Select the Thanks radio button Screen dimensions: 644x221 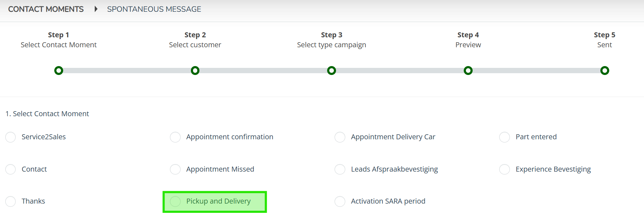(11, 201)
